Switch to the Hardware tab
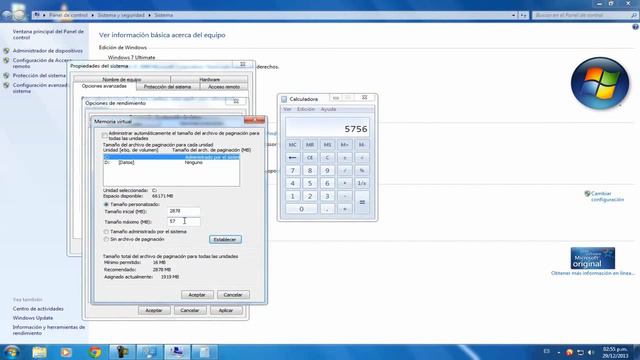Screen dimensions: 640x360 [209, 79]
